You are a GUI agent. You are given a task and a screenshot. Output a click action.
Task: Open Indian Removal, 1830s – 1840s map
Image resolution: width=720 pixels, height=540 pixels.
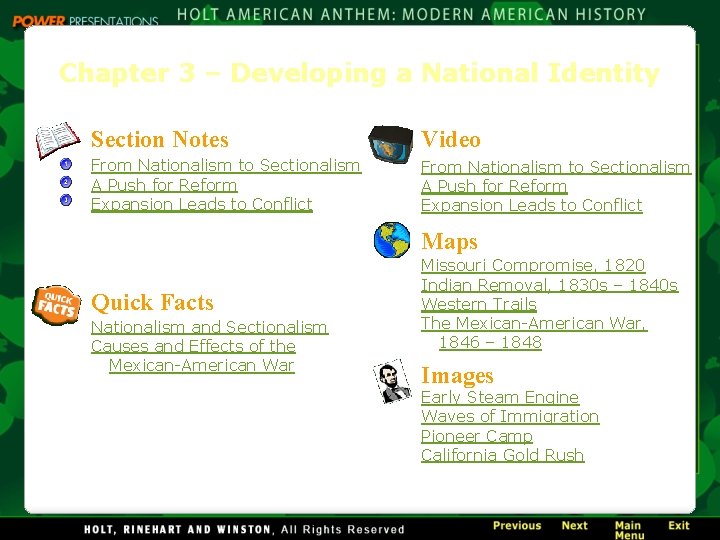click(550, 285)
